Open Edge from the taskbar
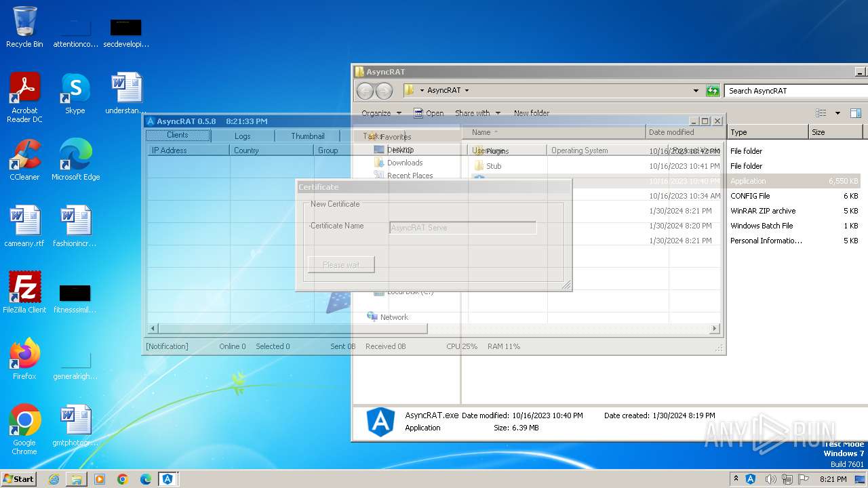 146,479
